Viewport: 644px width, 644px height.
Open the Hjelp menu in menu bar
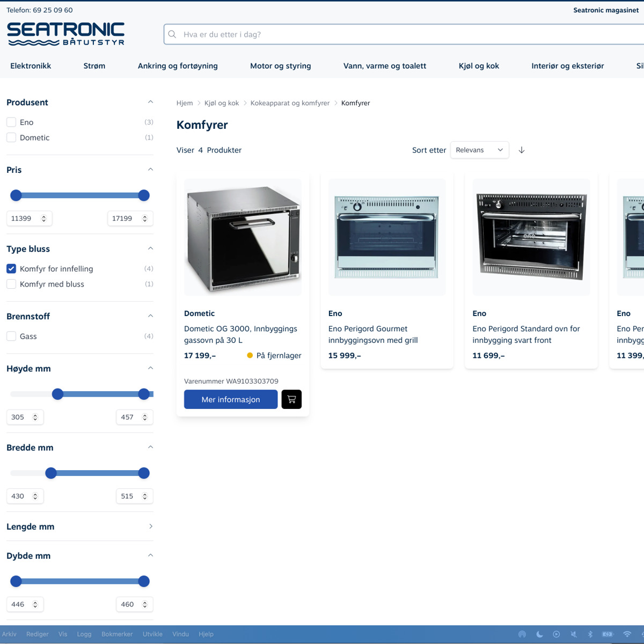pos(206,634)
